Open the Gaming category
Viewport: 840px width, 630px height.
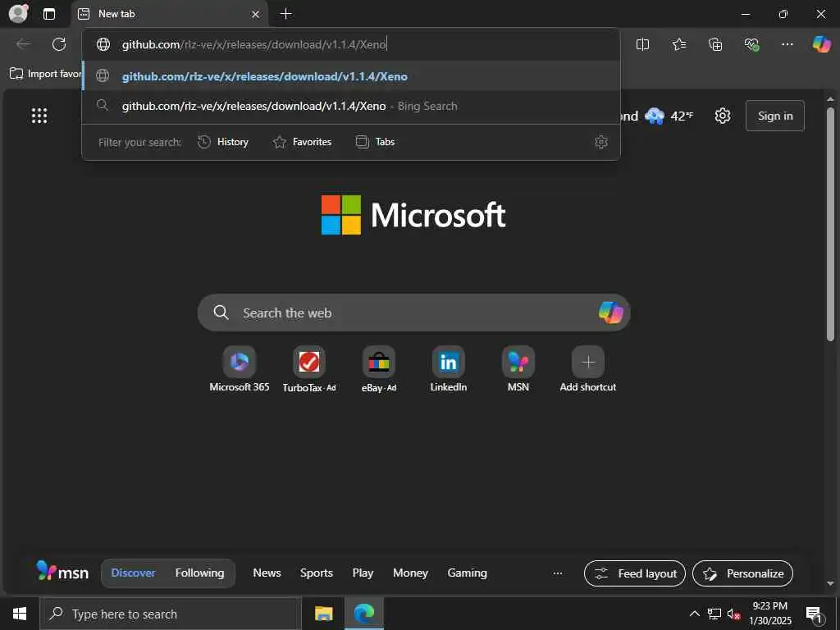pyautogui.click(x=467, y=573)
